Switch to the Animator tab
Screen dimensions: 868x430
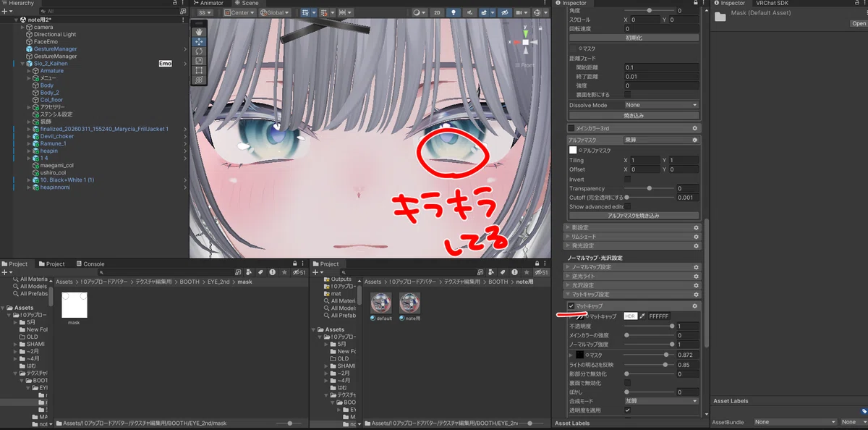click(x=208, y=3)
